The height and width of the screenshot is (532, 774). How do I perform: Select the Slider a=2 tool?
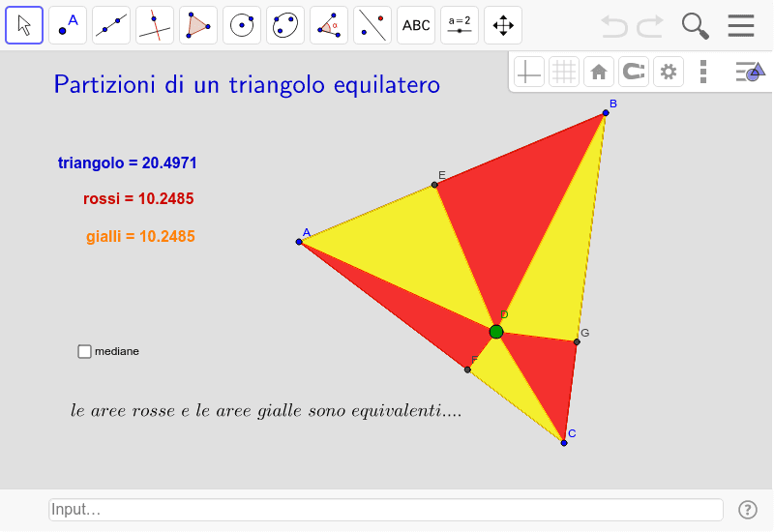point(459,25)
